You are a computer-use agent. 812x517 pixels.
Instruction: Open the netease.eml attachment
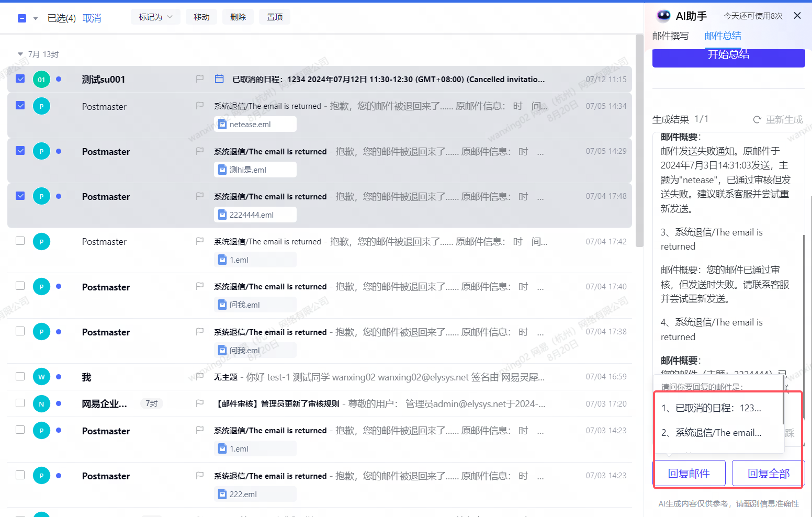255,125
